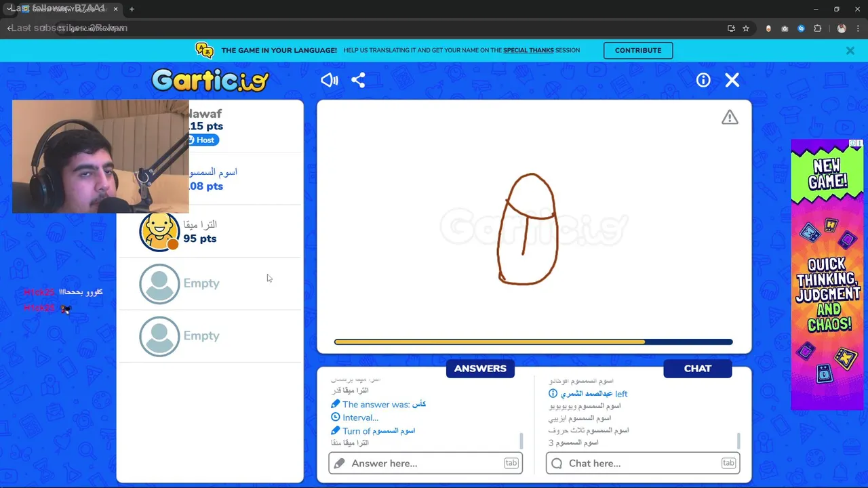
Task: Open the share room icon
Action: click(358, 80)
